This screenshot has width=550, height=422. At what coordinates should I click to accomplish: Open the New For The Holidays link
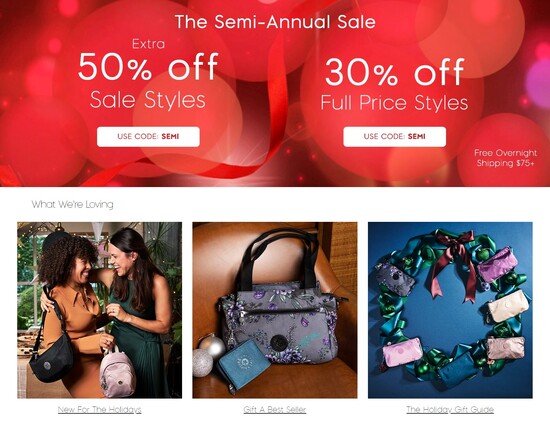coord(100,409)
